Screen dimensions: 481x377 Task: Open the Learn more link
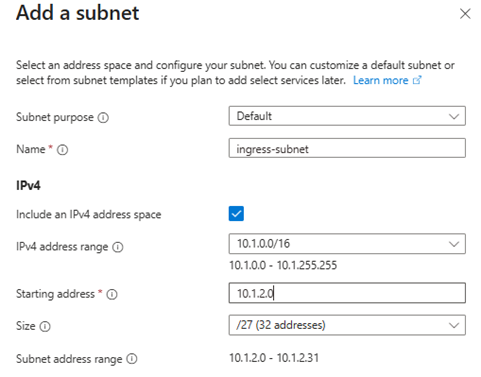[x=381, y=80]
